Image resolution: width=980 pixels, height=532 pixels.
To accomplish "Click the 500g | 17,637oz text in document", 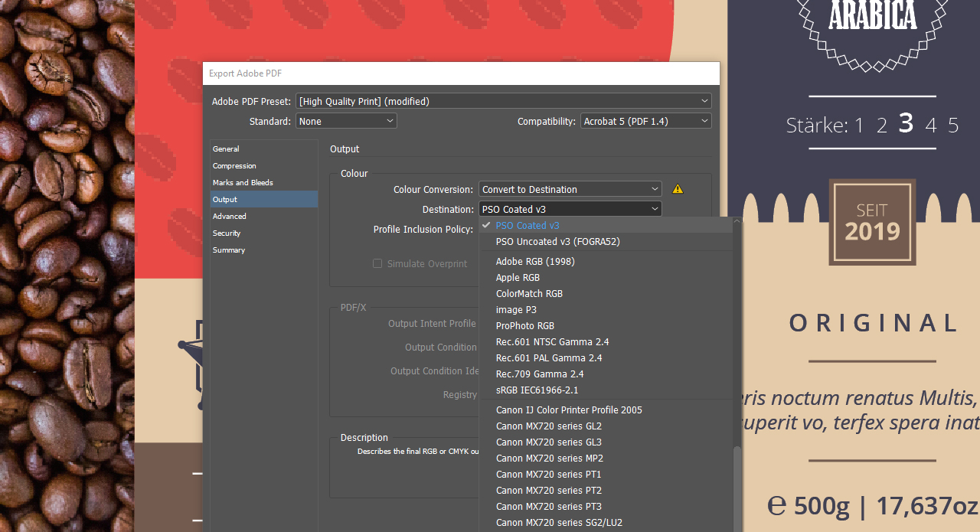I will pyautogui.click(x=872, y=505).
